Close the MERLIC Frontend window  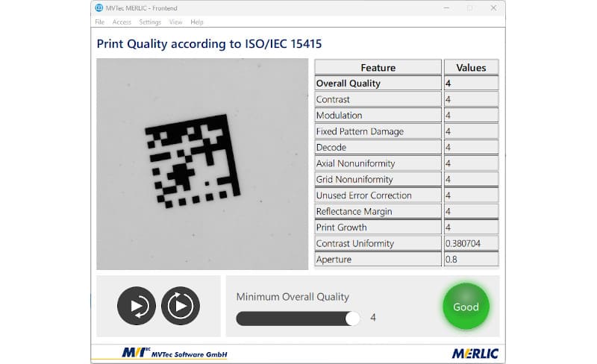(x=493, y=7)
